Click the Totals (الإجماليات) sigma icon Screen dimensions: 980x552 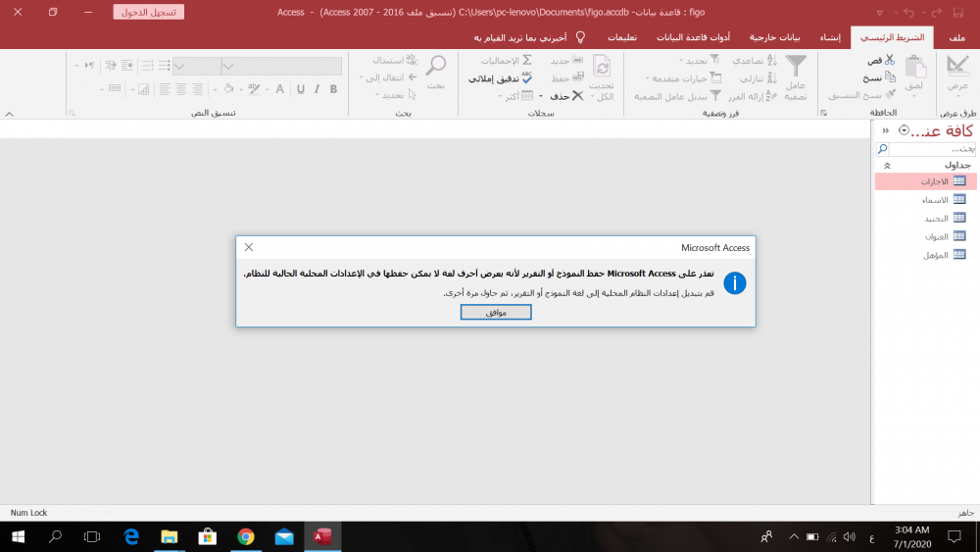[527, 60]
